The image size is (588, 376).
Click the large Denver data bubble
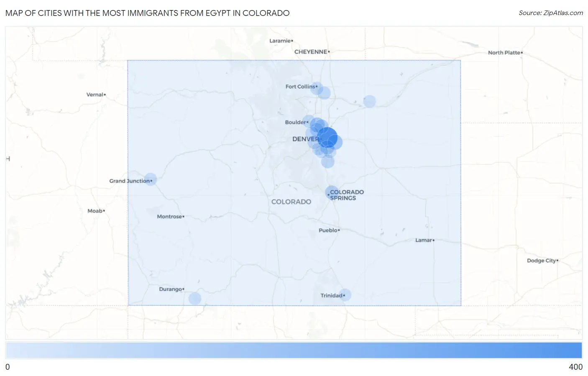tap(327, 137)
